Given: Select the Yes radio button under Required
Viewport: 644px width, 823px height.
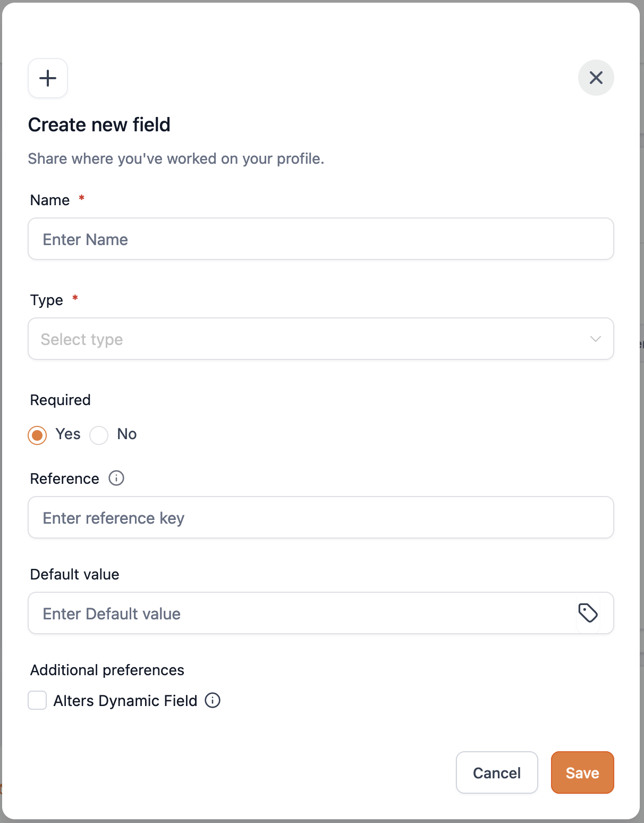Looking at the screenshot, I should [37, 435].
